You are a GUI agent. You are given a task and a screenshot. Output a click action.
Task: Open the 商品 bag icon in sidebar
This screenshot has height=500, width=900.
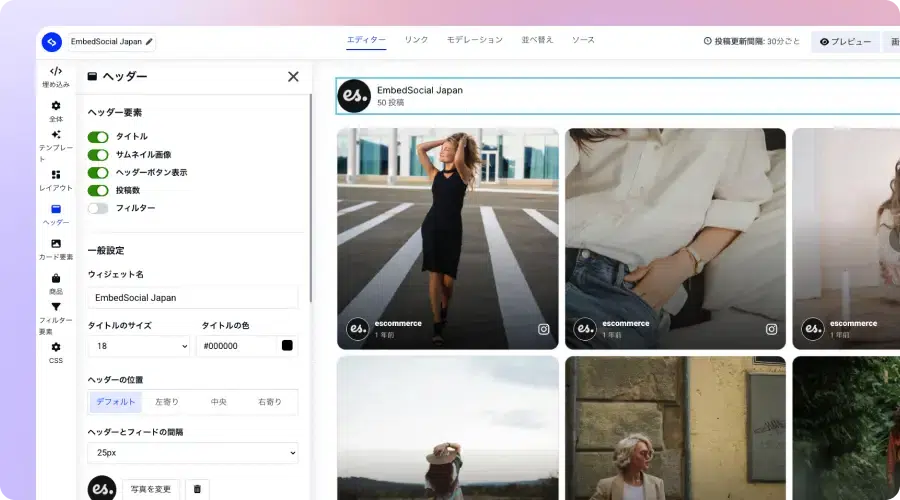(56, 279)
